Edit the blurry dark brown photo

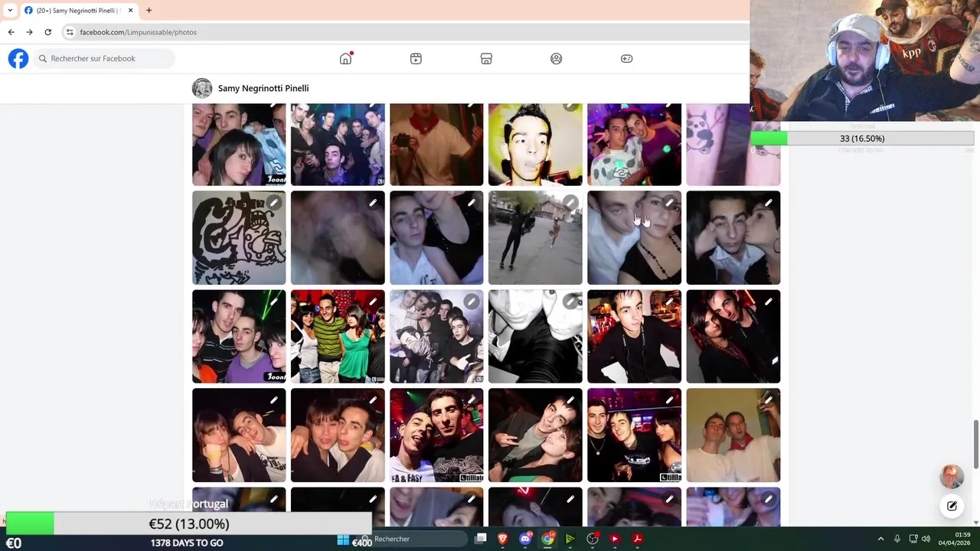pos(372,203)
